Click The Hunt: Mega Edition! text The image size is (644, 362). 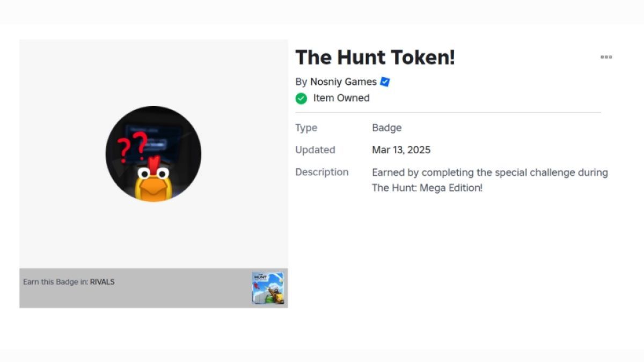coord(427,188)
